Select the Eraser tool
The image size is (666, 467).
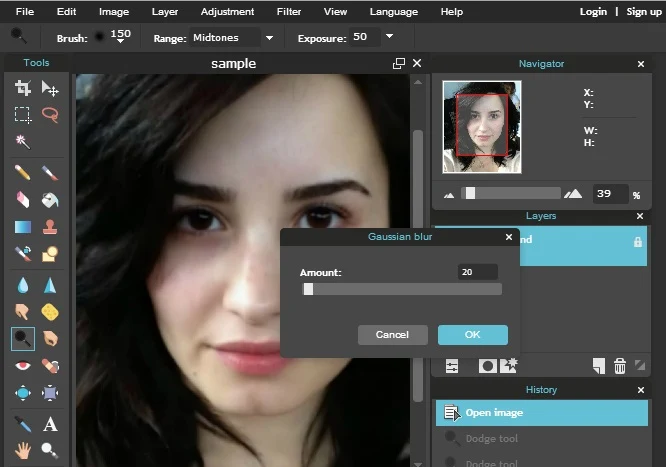coord(23,200)
